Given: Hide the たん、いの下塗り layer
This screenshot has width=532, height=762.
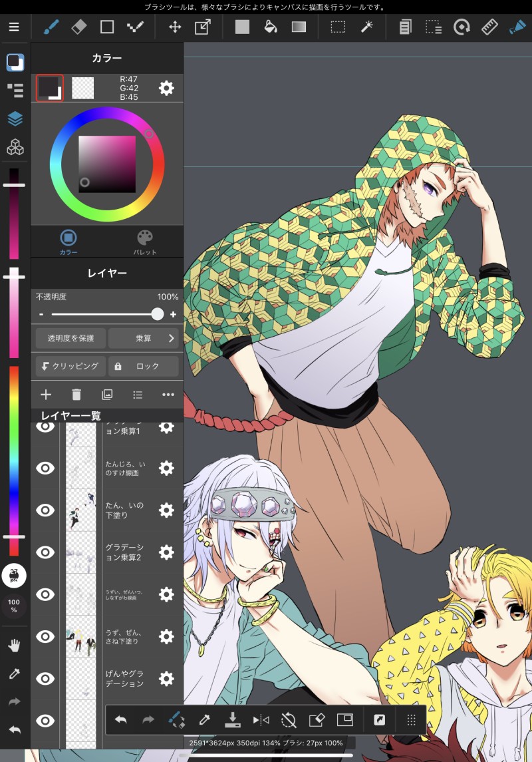Looking at the screenshot, I should click(x=45, y=510).
